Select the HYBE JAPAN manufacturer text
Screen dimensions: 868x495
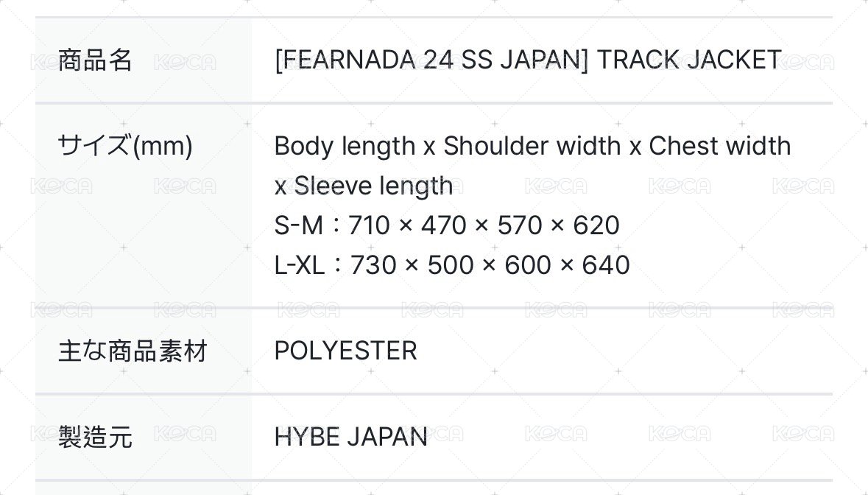pos(350,437)
